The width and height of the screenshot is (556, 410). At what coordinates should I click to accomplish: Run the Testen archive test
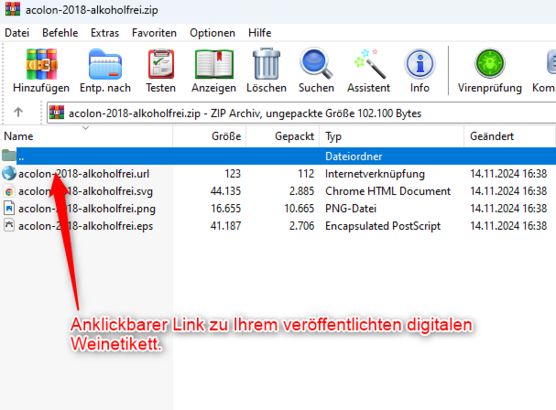(161, 64)
